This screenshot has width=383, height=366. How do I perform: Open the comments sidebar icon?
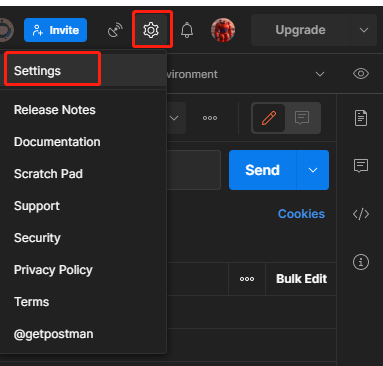[x=361, y=166]
